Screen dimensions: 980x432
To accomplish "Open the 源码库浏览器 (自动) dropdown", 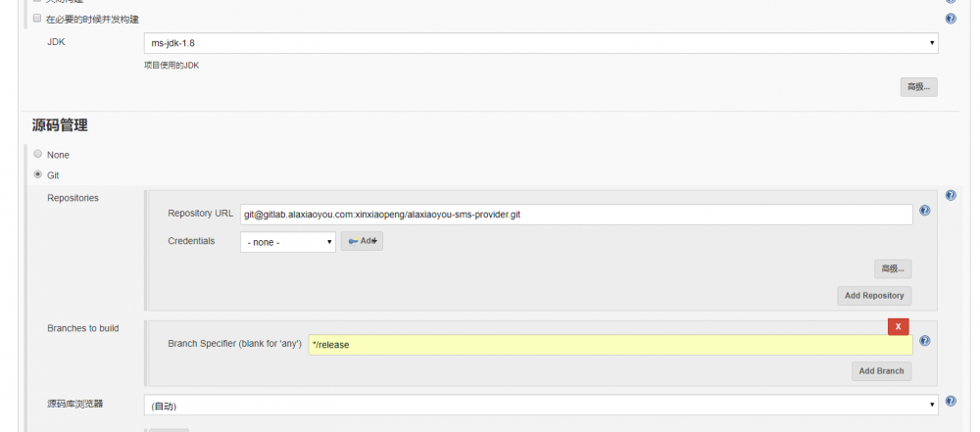I will (x=541, y=406).
